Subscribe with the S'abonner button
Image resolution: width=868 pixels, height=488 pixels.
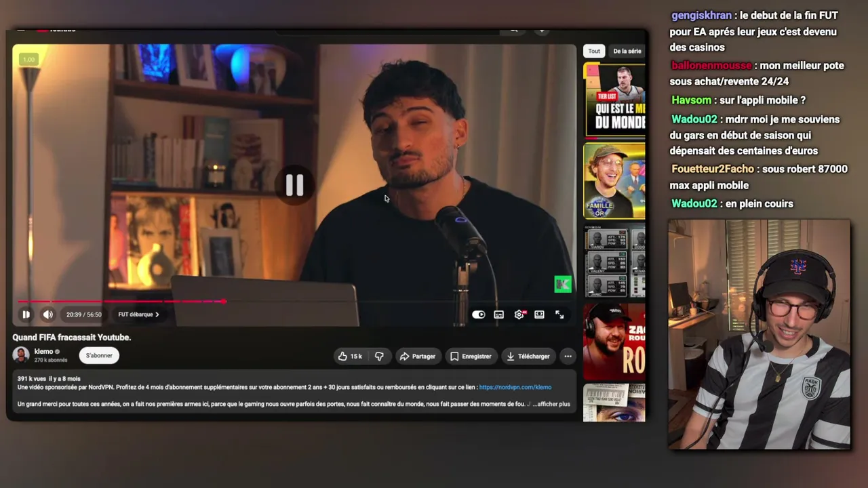99,355
